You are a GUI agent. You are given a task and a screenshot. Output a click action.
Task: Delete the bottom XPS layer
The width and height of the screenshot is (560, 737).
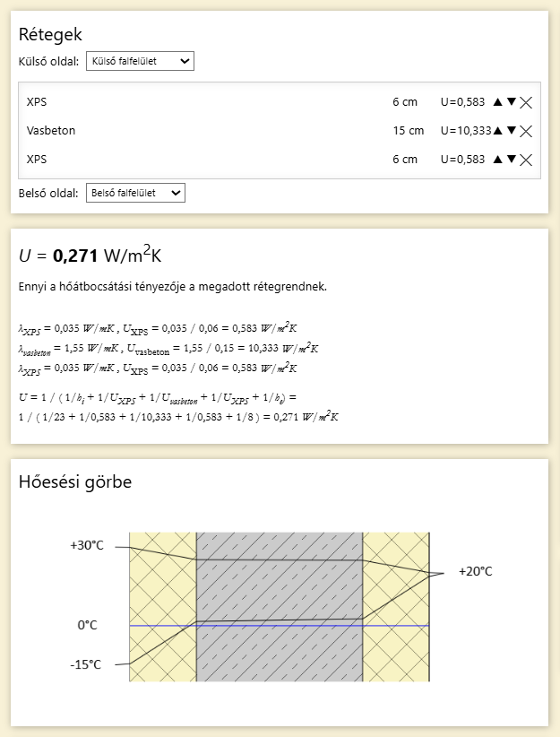526,160
